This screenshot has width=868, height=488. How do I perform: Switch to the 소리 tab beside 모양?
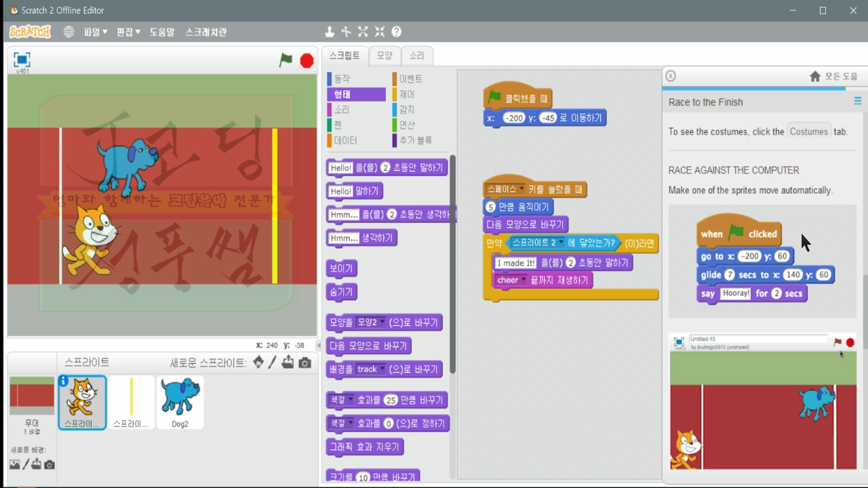point(416,56)
